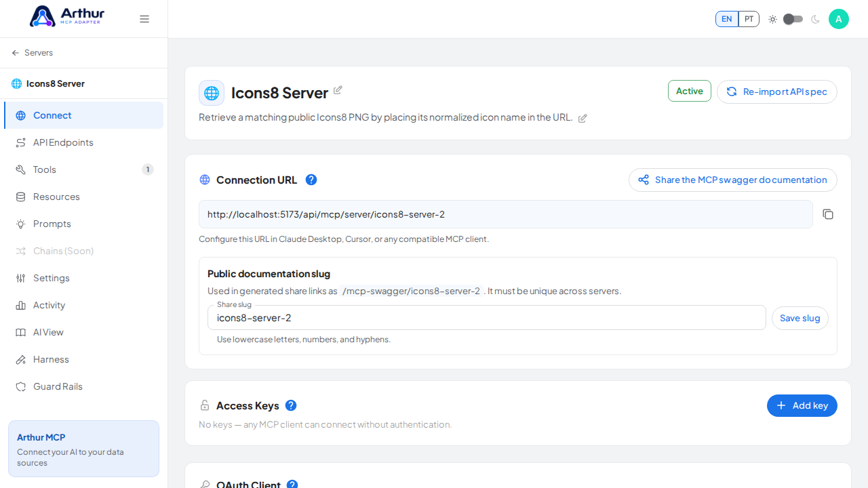868x488 pixels.
Task: Click the connection URL field
Action: 506,214
